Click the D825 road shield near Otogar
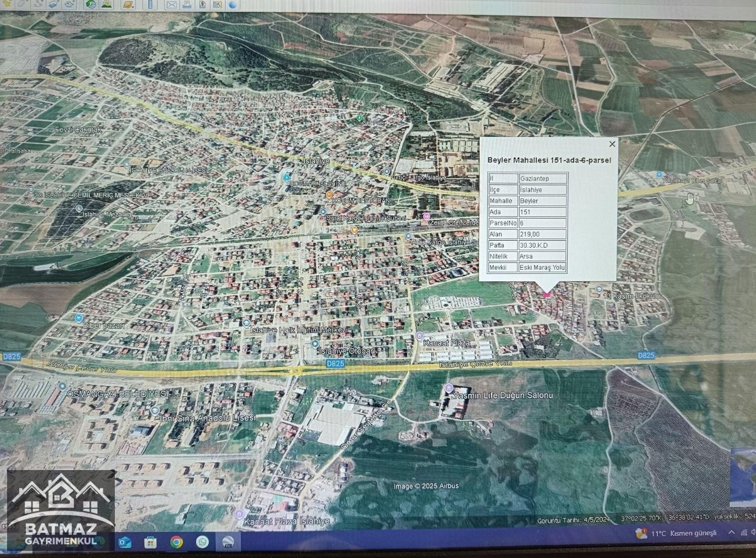Screen dimensions: 756x558 pos(335,364)
